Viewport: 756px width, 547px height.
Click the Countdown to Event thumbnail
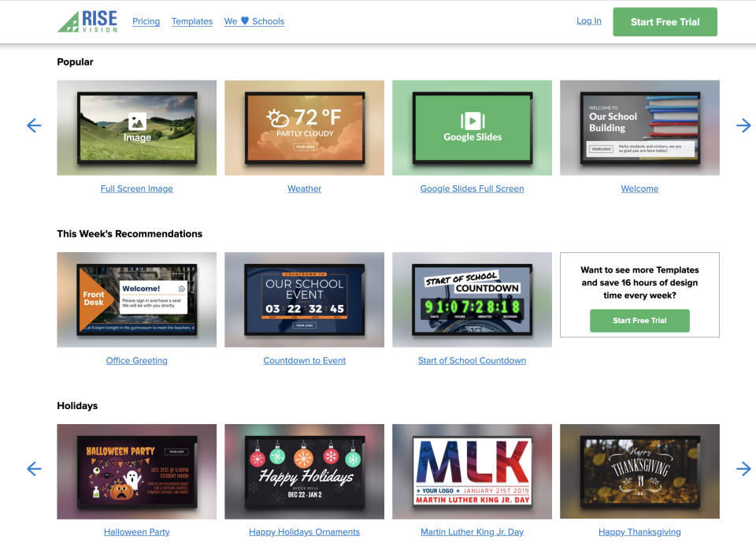coord(304,300)
